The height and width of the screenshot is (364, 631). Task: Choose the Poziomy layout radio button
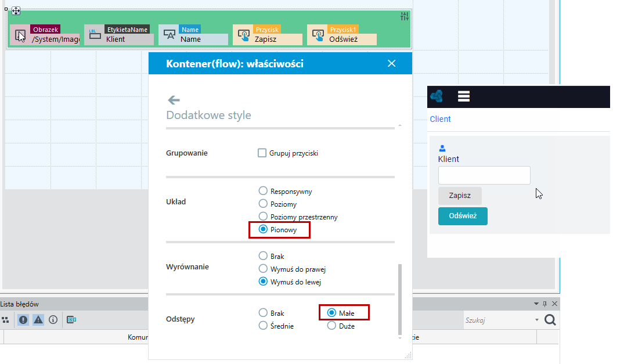(263, 204)
